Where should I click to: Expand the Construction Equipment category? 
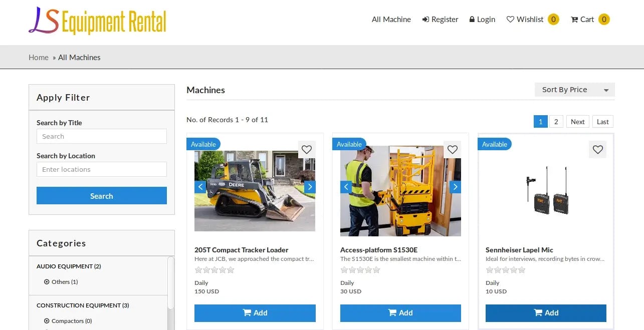coord(82,305)
